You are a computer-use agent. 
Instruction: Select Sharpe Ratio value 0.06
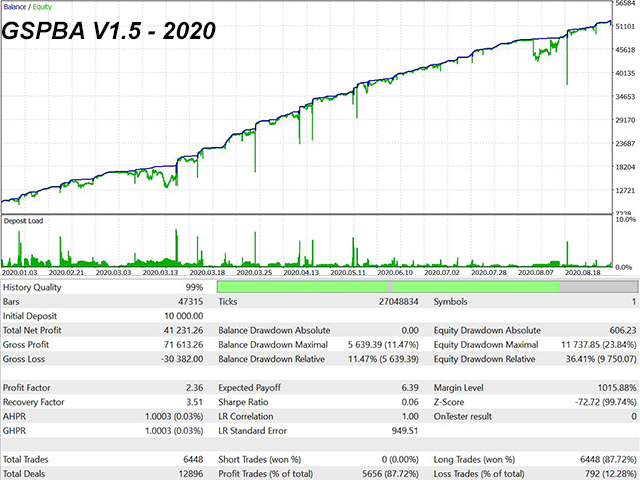410,402
